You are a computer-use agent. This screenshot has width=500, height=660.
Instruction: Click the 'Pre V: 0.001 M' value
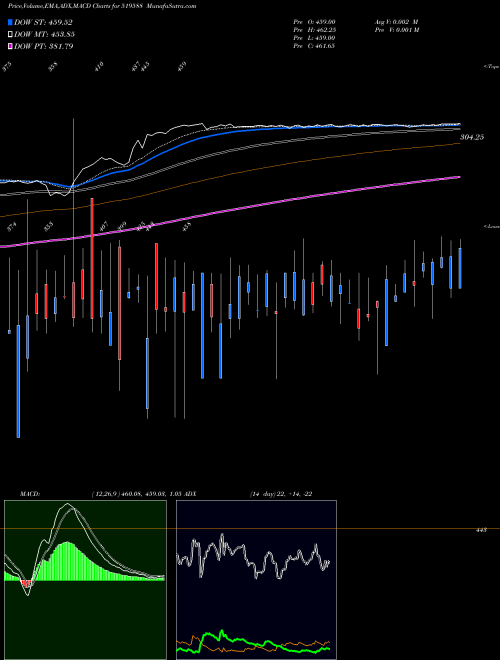397,30
